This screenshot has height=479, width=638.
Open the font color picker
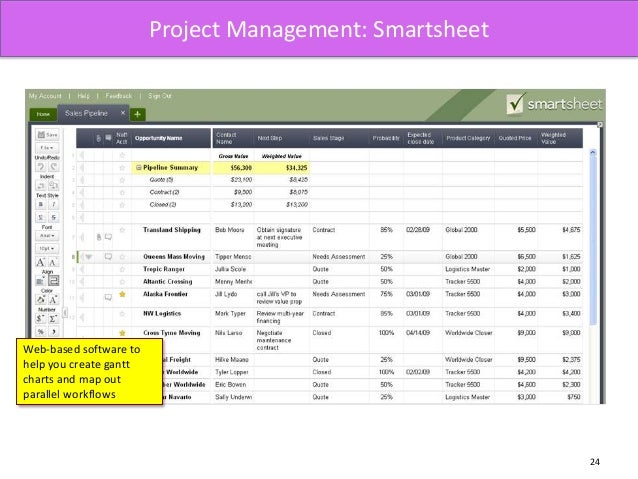[53, 300]
